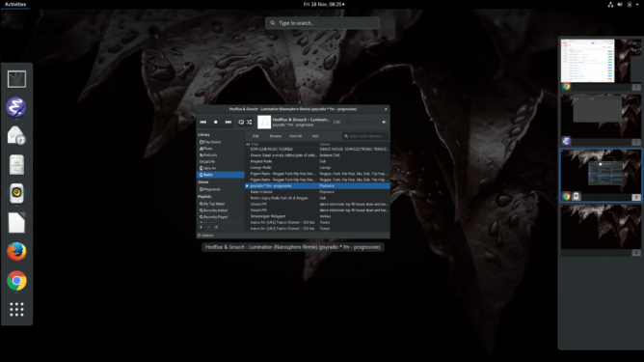The image size is (644, 362).
Task: Open the mail client icon in dash
Action: pyautogui.click(x=16, y=136)
